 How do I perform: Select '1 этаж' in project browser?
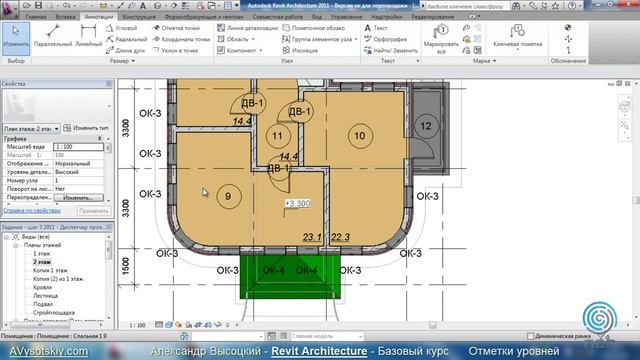[42, 253]
